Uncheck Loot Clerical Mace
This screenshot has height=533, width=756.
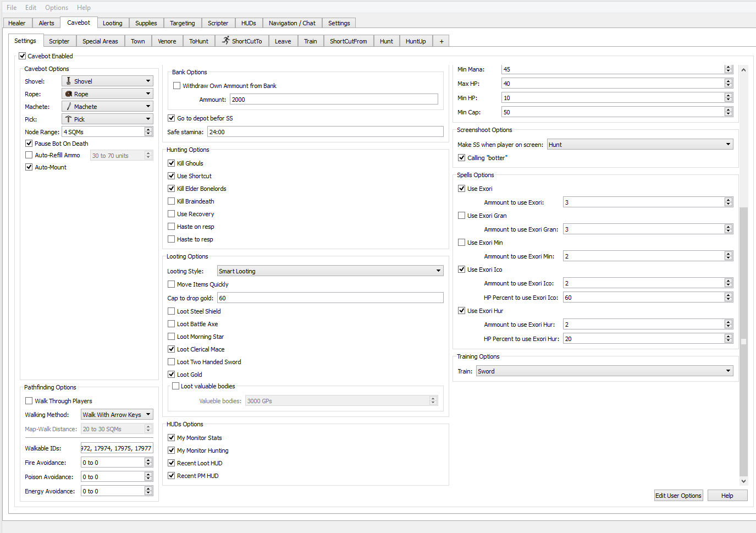point(172,349)
